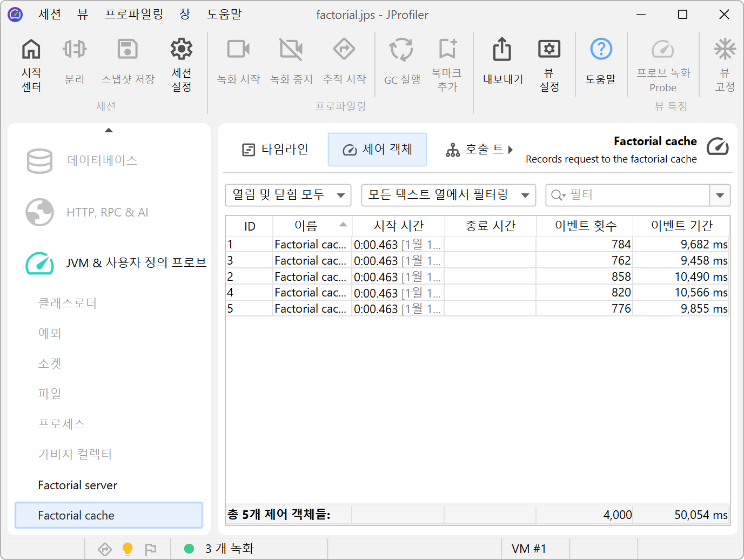Open the '열림 및 닫힘 모두' dropdown
Viewport: 744px width, 560px height.
pyautogui.click(x=288, y=195)
